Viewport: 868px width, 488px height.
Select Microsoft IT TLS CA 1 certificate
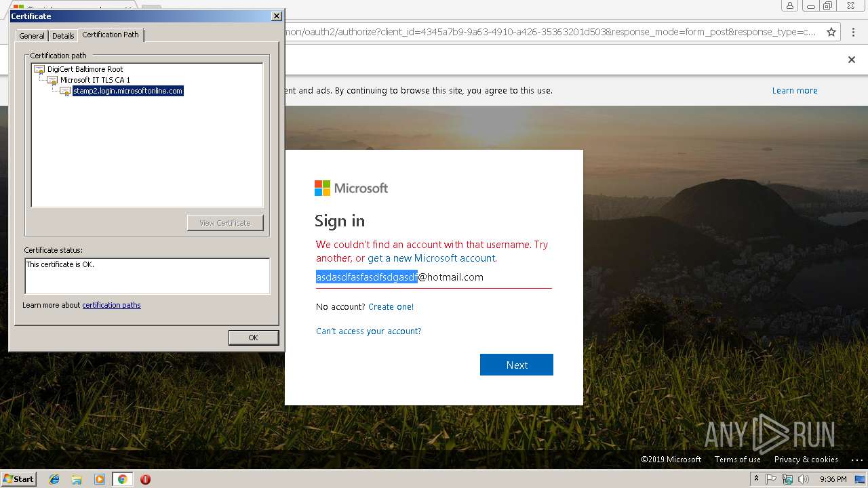[x=95, y=80]
